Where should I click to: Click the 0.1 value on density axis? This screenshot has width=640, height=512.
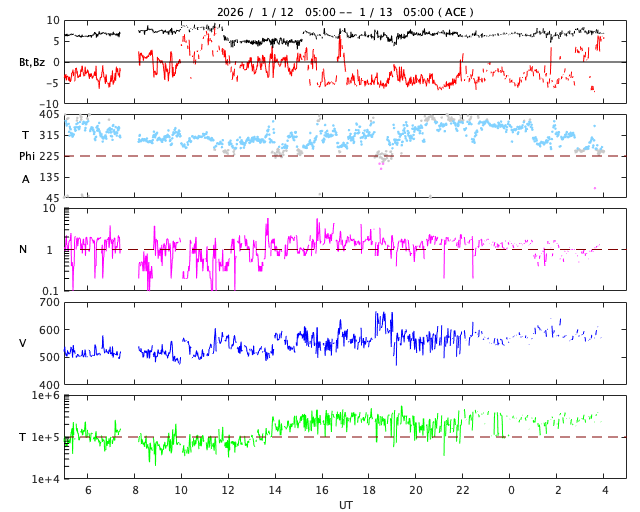coord(50,291)
